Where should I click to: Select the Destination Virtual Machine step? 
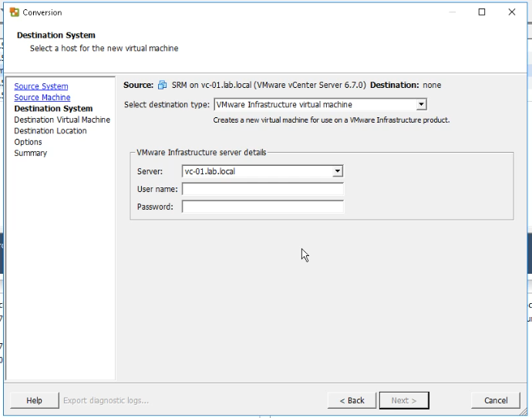click(62, 120)
